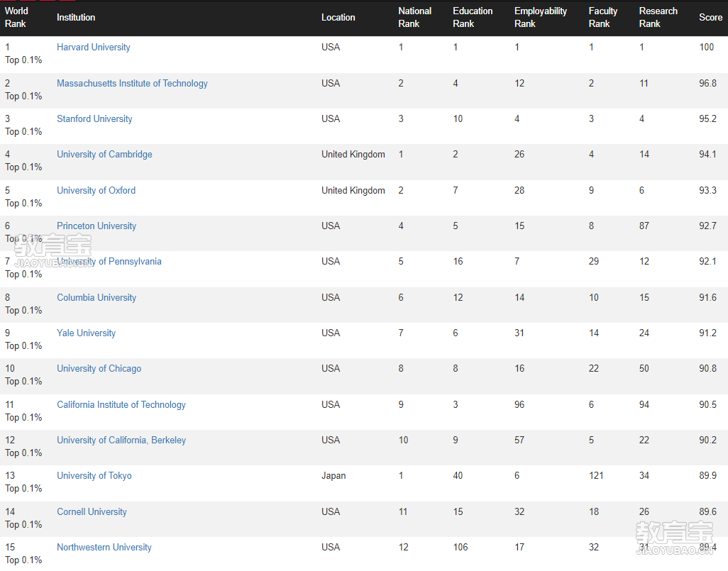Open Massachusetts Institute of Technology link

tap(132, 84)
